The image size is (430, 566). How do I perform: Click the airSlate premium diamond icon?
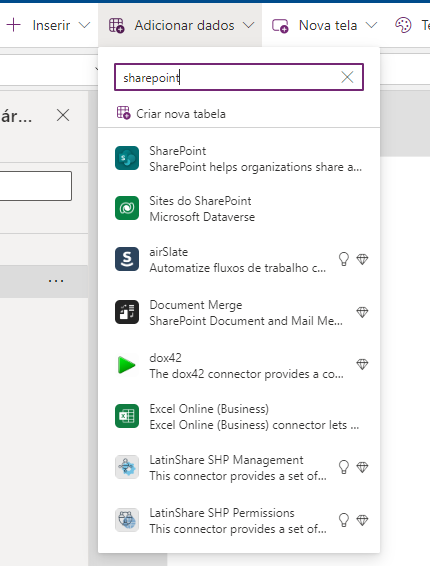(362, 259)
